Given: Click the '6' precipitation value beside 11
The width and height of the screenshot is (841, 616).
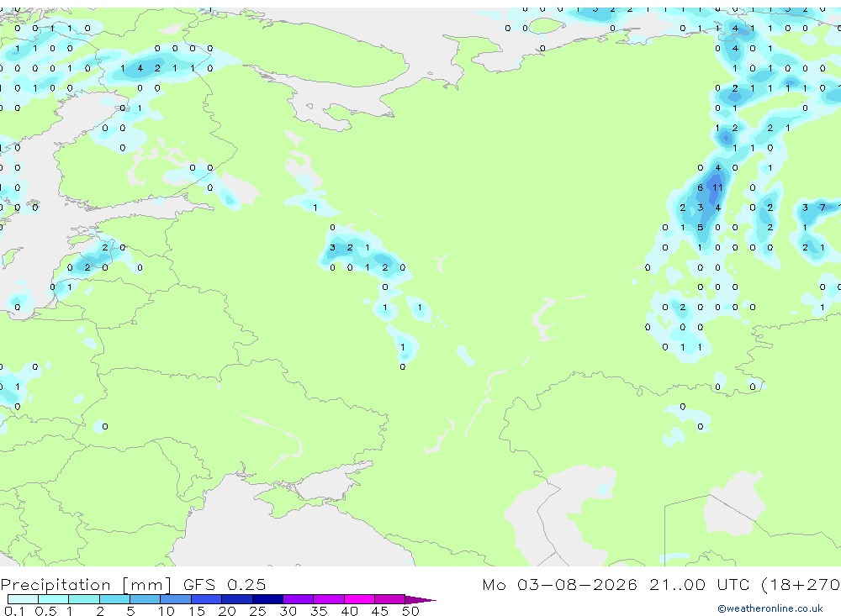Looking at the screenshot, I should pos(700,187).
